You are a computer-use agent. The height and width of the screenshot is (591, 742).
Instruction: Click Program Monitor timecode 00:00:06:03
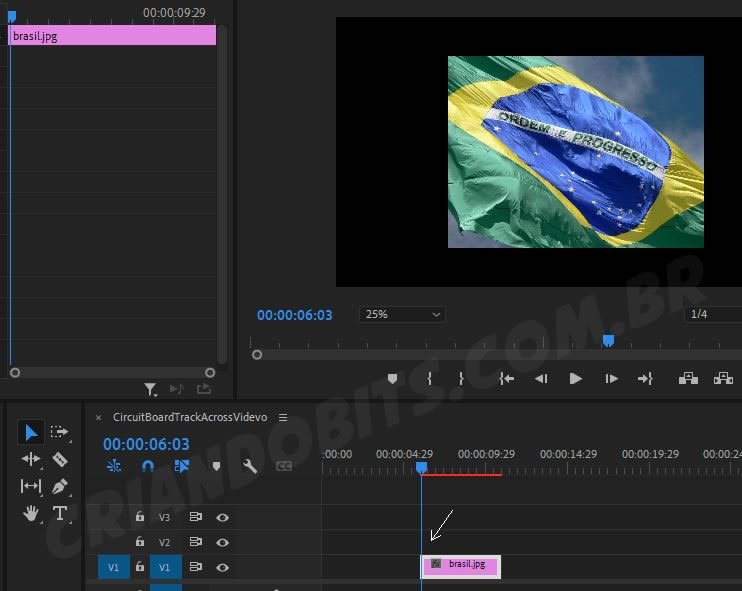tap(294, 315)
